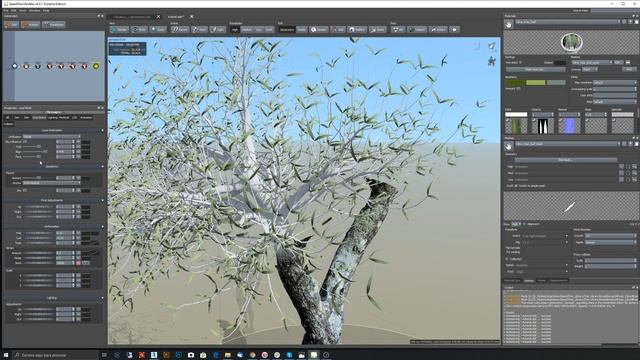Open the mesh name dropdown in the Meshes panel

pos(568,144)
